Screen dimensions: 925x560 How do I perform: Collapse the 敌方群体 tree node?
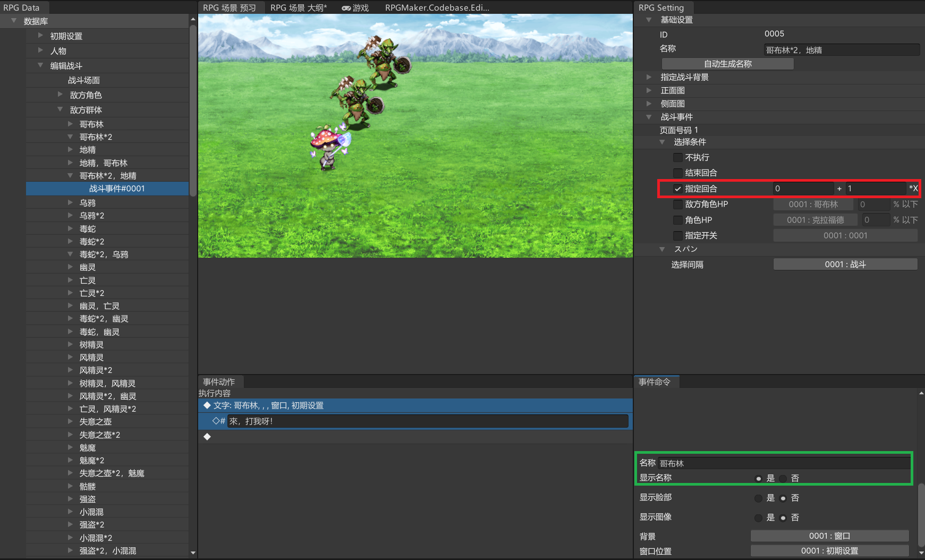pyautogui.click(x=60, y=109)
